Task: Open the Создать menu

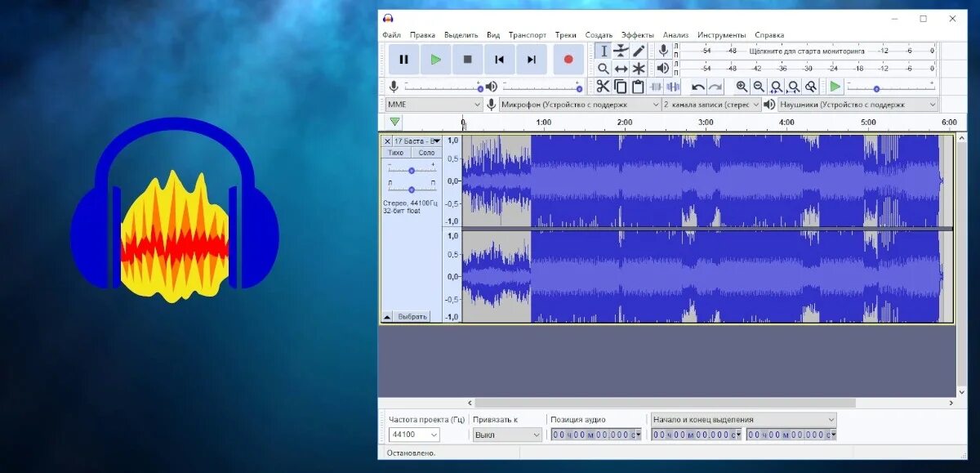Action: tap(599, 35)
